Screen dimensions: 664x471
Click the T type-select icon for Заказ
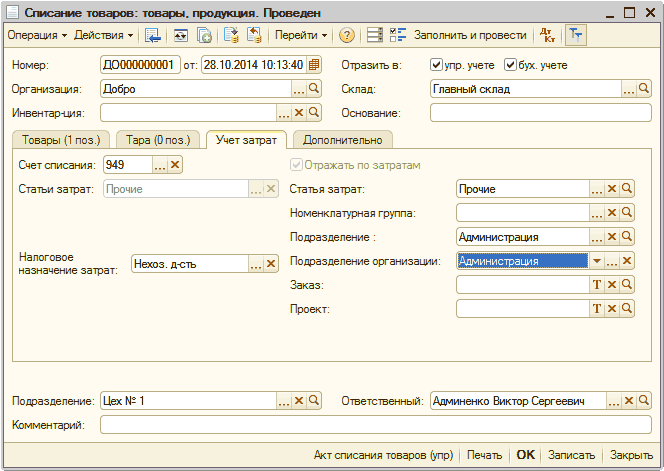pos(597,285)
